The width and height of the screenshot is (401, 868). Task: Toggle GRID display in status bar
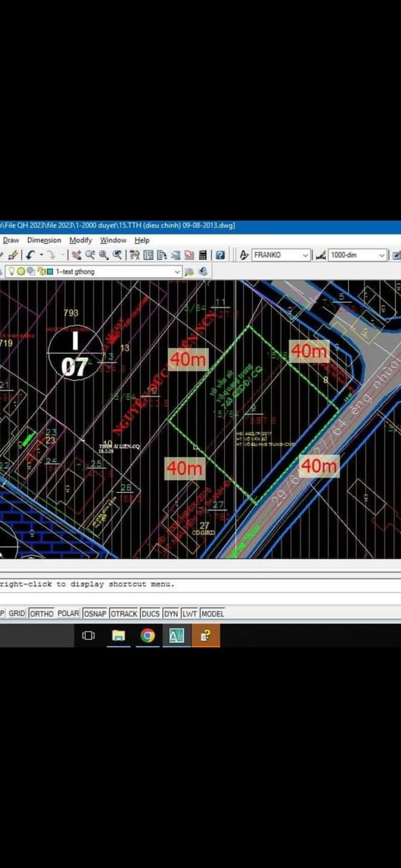(17, 613)
